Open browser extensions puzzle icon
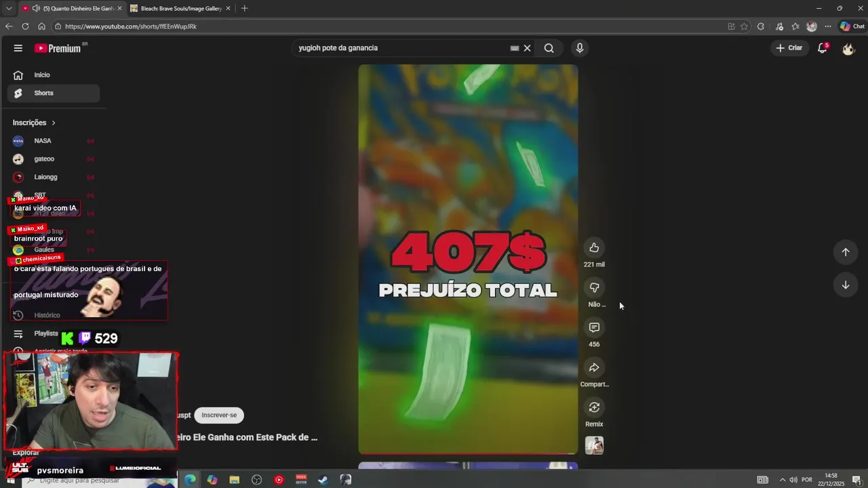This screenshot has width=868, height=488. (x=761, y=26)
